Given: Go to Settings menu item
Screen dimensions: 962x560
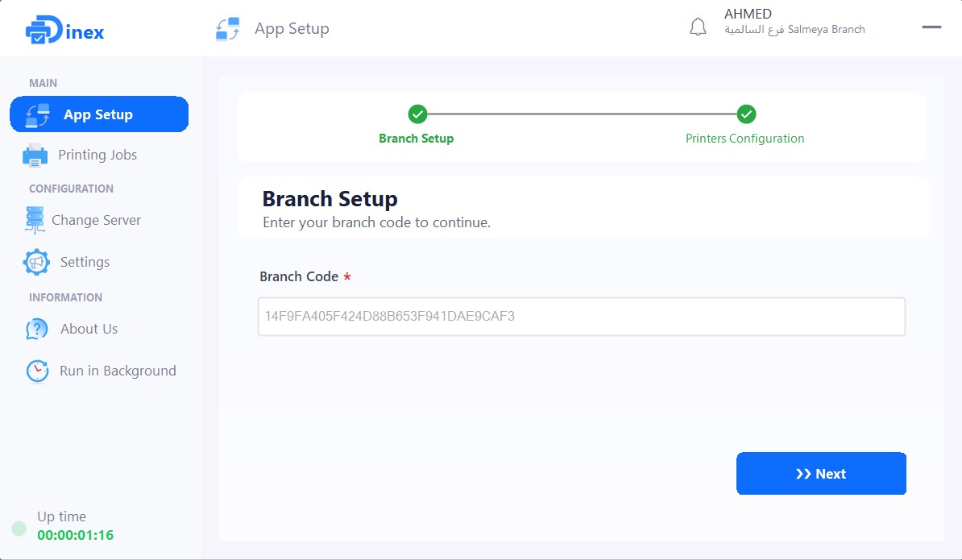Looking at the screenshot, I should 85,262.
